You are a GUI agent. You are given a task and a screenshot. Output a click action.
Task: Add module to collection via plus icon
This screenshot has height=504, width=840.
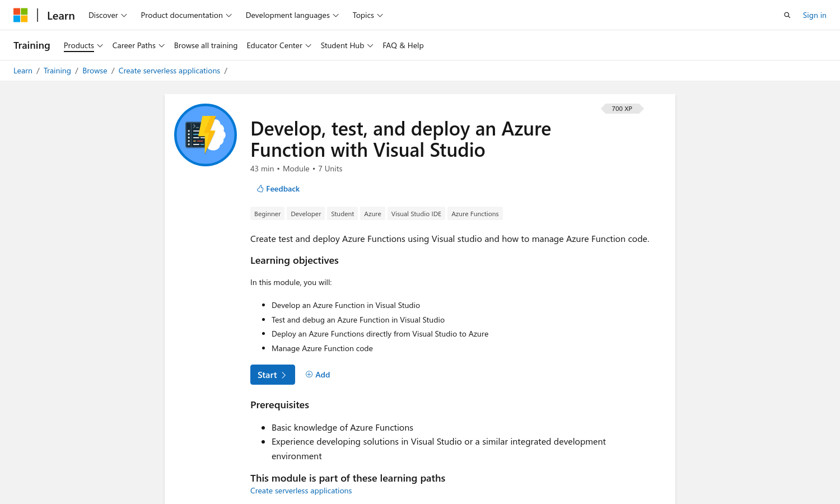click(318, 375)
